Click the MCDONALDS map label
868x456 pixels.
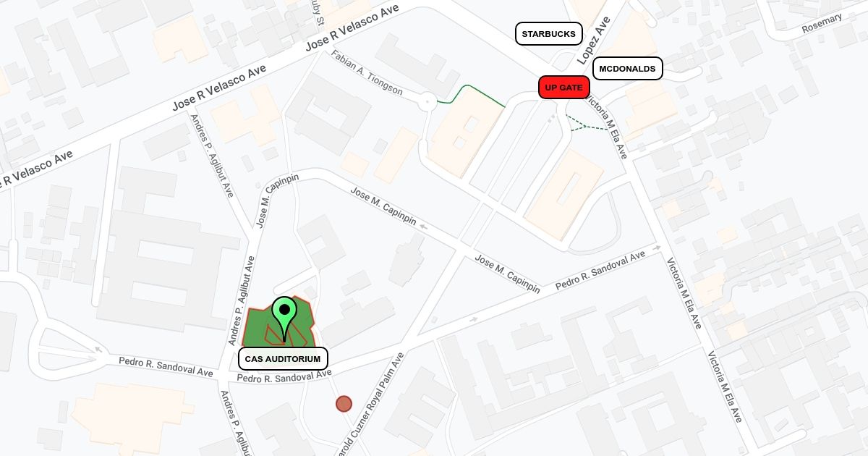[628, 69]
